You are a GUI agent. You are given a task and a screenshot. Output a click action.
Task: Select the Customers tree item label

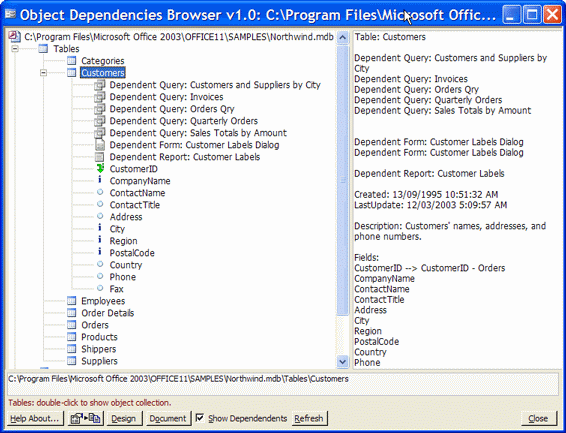point(103,73)
